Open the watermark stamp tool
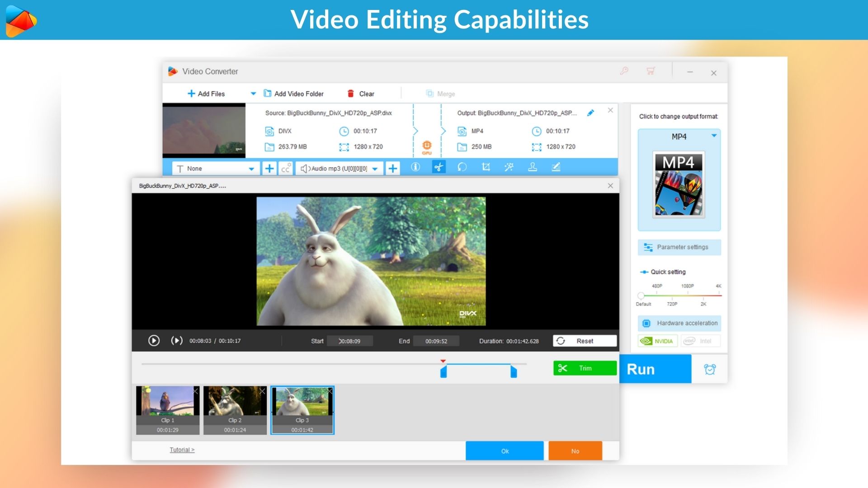Viewport: 868px width, 488px height. (x=533, y=168)
